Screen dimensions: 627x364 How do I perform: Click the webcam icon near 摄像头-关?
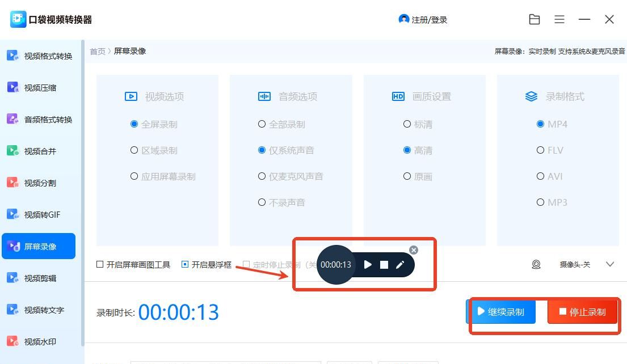point(536,264)
